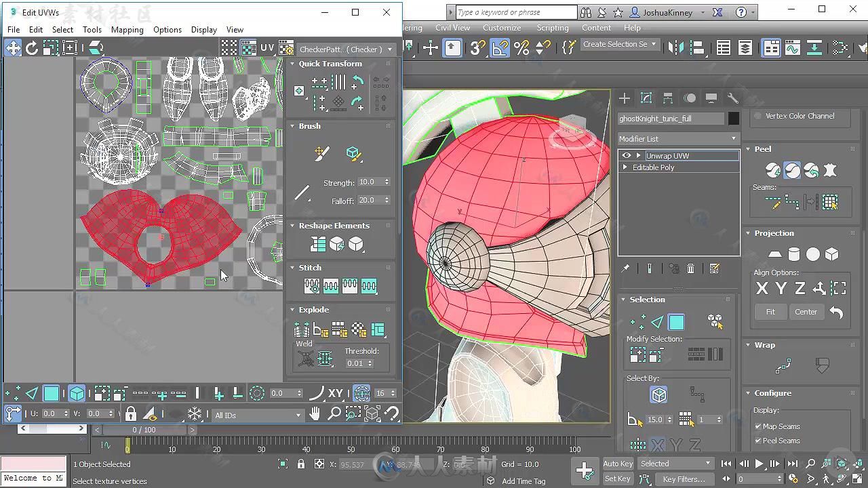Viewport: 868px width, 488px height.
Task: Click Pin Stack icon below modifier stack
Action: pos(625,269)
